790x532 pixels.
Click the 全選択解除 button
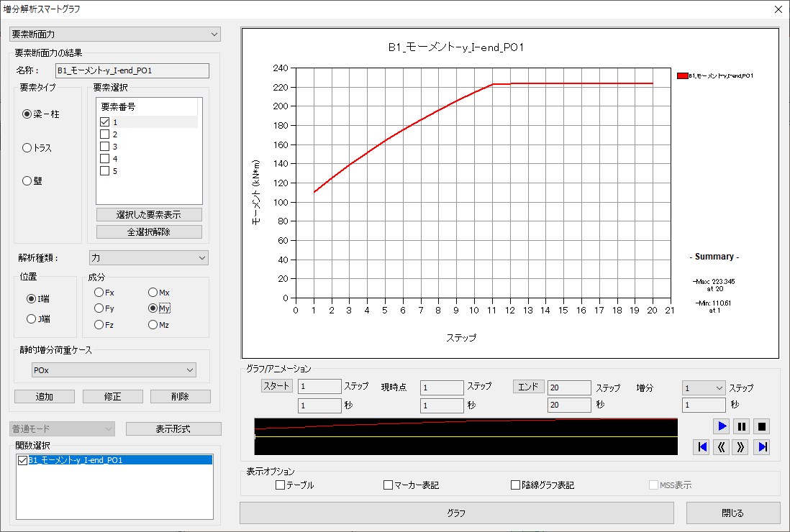[x=149, y=232]
